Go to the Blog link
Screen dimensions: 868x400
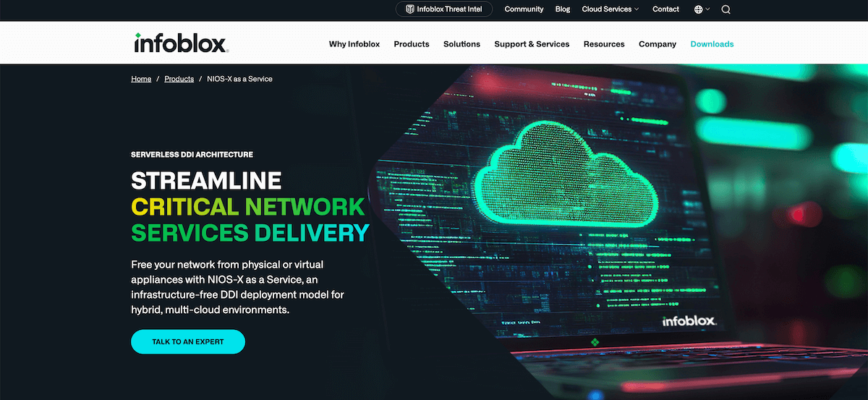point(563,9)
